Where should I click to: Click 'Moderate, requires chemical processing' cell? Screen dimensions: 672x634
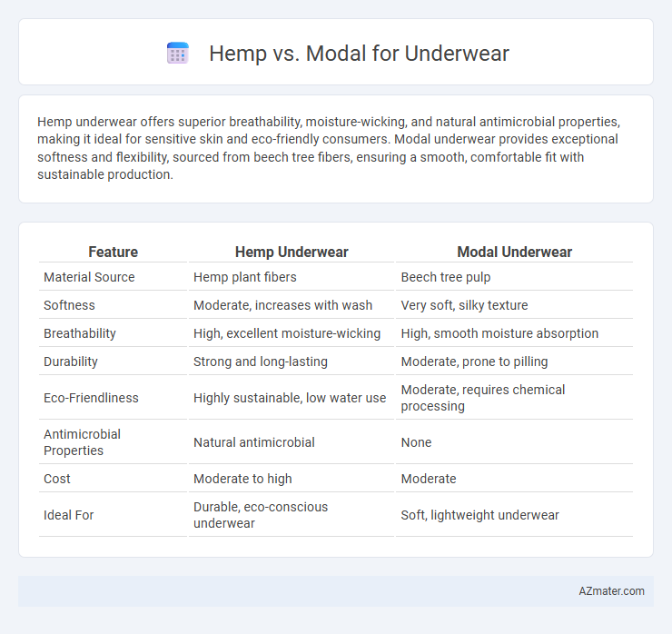click(x=482, y=398)
